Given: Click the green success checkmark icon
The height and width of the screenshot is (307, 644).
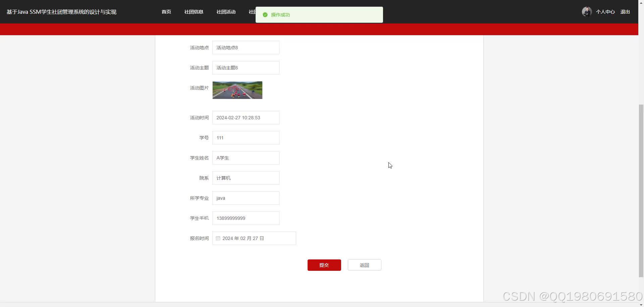Looking at the screenshot, I should pyautogui.click(x=265, y=15).
